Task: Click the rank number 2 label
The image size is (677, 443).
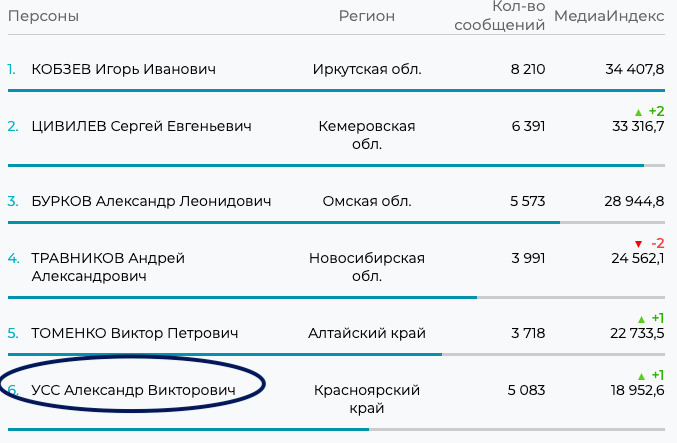Action: click(13, 126)
